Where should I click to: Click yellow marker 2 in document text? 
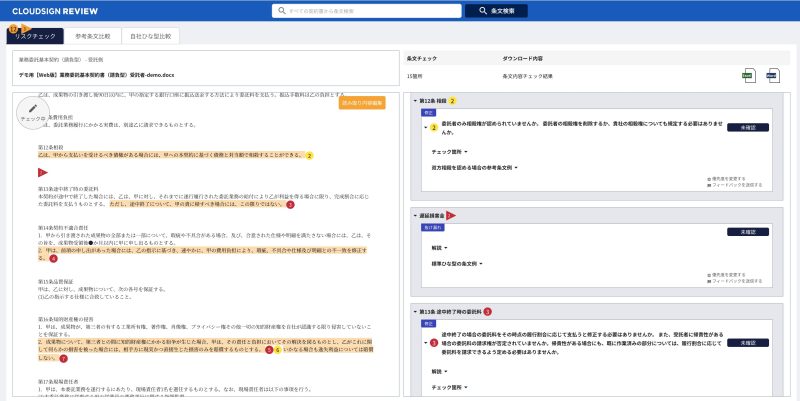click(310, 156)
